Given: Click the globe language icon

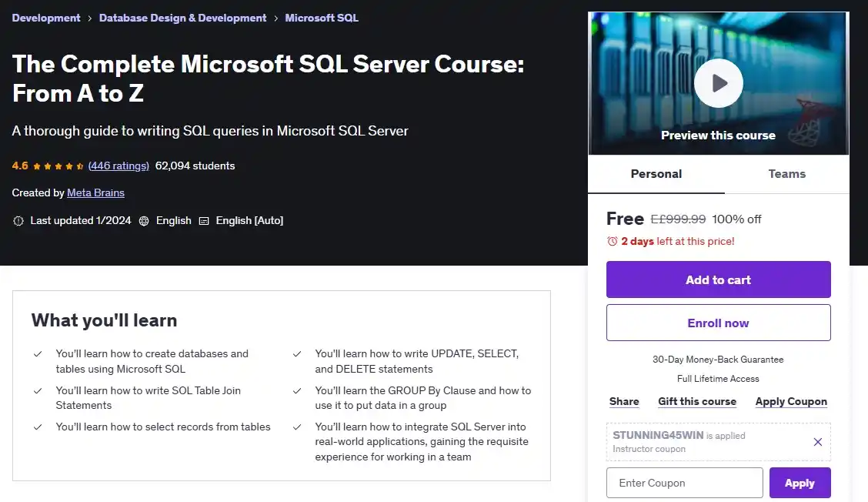Looking at the screenshot, I should point(144,220).
